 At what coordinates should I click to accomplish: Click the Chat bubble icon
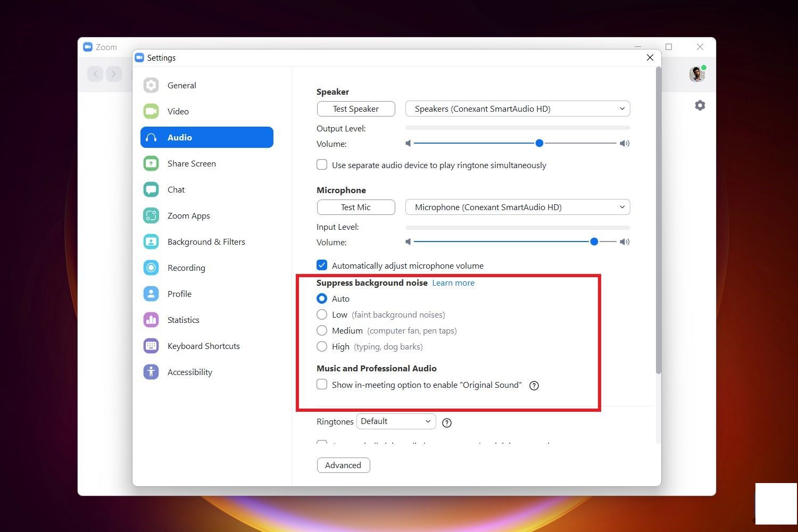[x=151, y=189]
